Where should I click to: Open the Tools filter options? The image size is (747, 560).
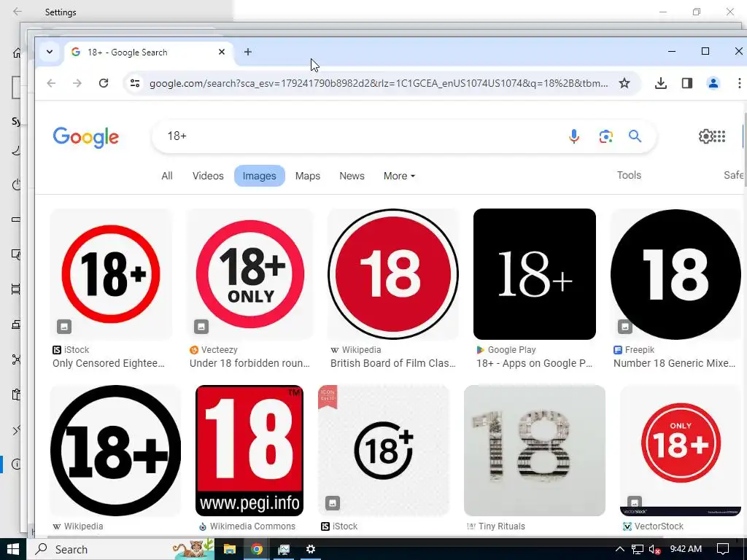[x=629, y=175]
